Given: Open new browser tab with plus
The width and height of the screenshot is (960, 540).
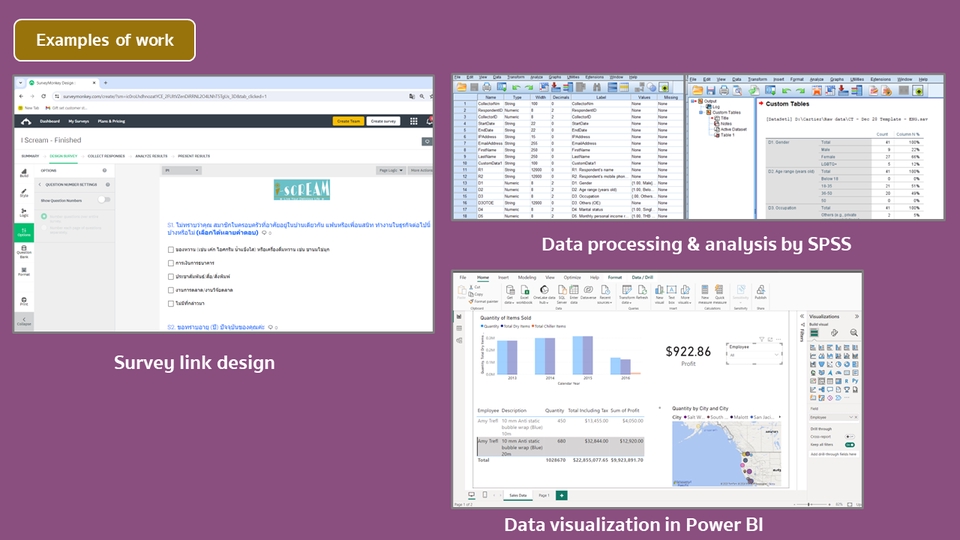Looking at the screenshot, I should tap(105, 83).
